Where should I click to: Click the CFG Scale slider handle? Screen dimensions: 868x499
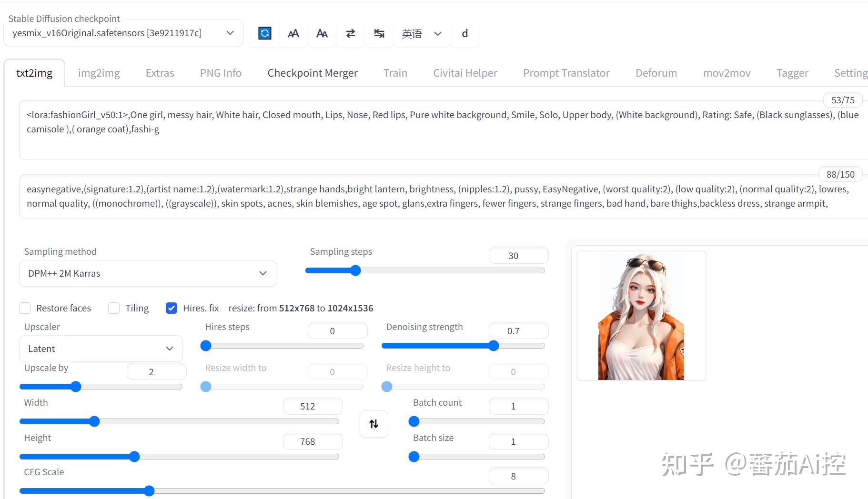(x=149, y=491)
